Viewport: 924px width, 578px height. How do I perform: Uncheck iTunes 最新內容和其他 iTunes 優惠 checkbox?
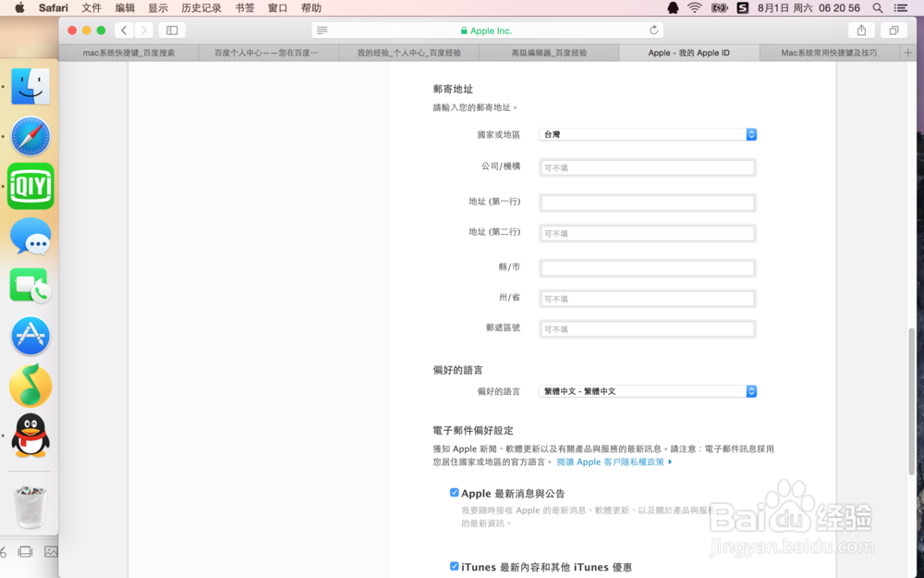(454, 566)
